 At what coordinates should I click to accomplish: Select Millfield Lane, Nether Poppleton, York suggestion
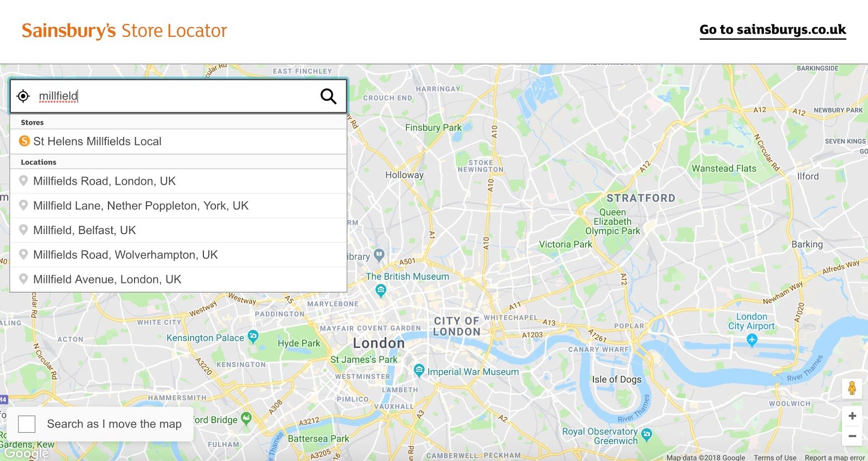coord(141,205)
